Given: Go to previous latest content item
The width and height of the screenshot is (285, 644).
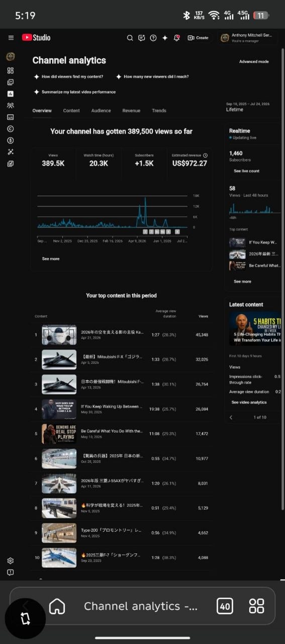Looking at the screenshot, I should click(x=231, y=417).
